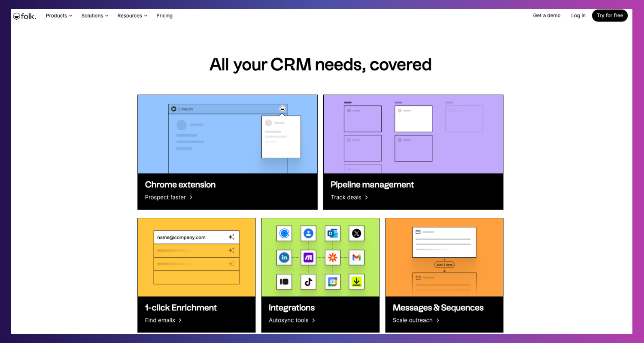This screenshot has height=343, width=644.
Task: Select the Zapier asterisk icon
Action: click(x=332, y=257)
